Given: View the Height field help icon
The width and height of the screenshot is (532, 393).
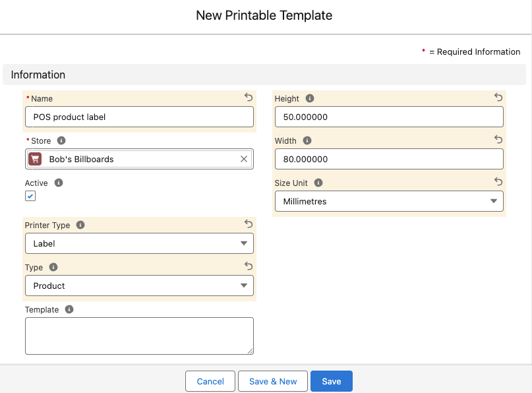Looking at the screenshot, I should click(x=310, y=98).
